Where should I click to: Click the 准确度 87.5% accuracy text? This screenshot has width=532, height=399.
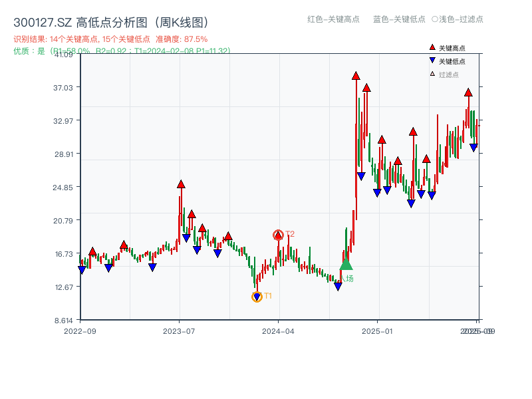tap(184, 39)
